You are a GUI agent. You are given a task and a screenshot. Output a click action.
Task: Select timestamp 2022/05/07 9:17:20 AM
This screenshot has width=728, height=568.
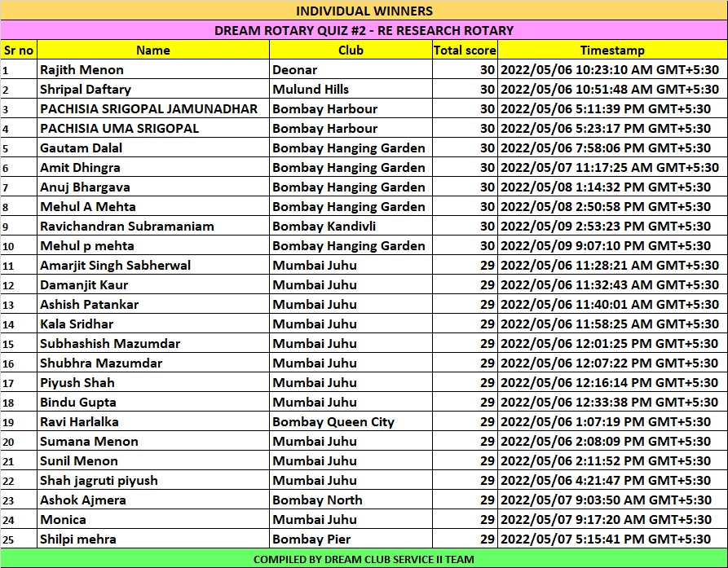[x=612, y=519]
